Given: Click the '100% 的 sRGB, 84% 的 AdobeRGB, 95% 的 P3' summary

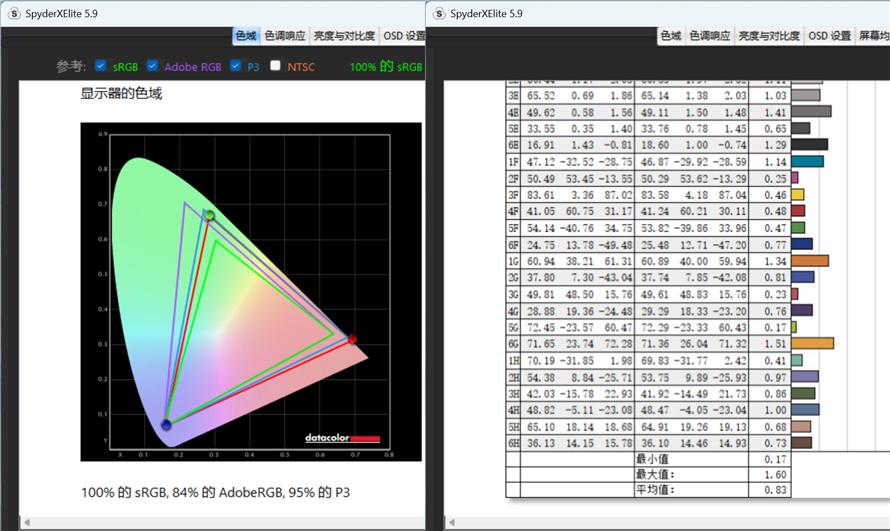Looking at the screenshot, I should coord(216,492).
